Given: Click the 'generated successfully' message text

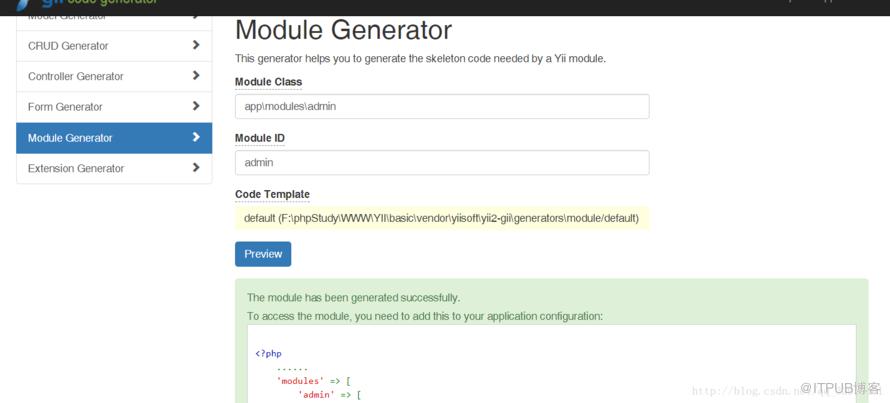Looking at the screenshot, I should click(354, 297).
